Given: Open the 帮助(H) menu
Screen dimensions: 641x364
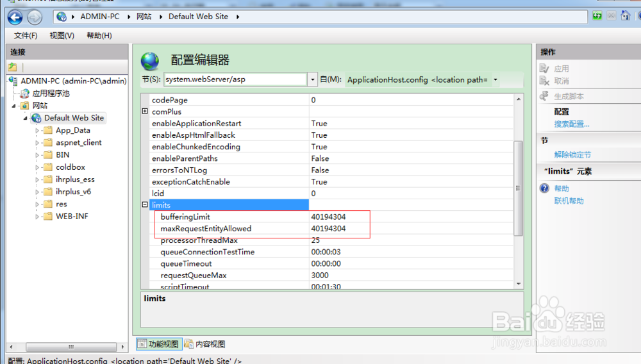Looking at the screenshot, I should 99,35.
